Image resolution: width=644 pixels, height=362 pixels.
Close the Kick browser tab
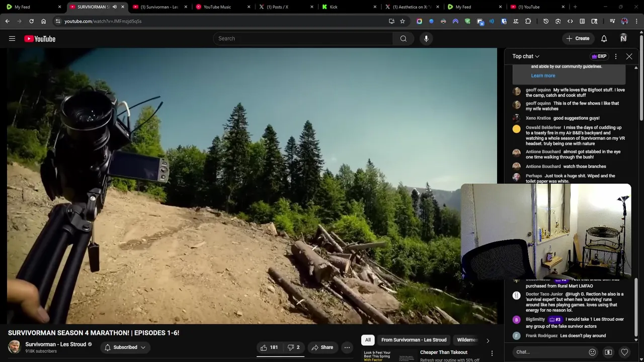375,7
